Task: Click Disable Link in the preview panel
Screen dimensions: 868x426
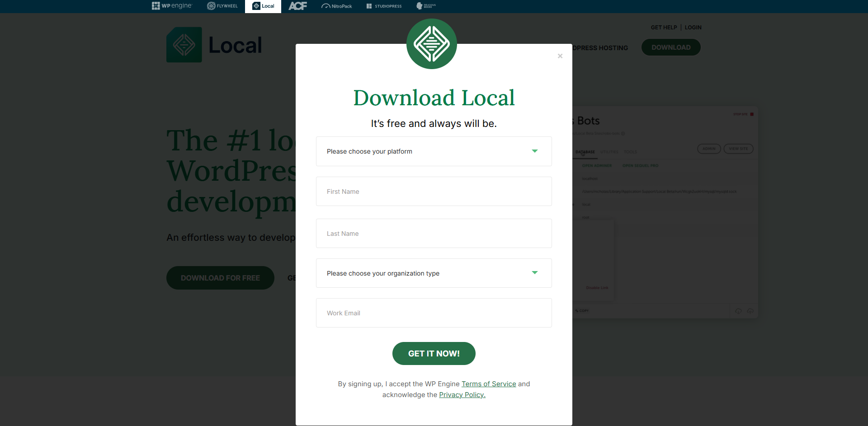Action: [x=597, y=288]
